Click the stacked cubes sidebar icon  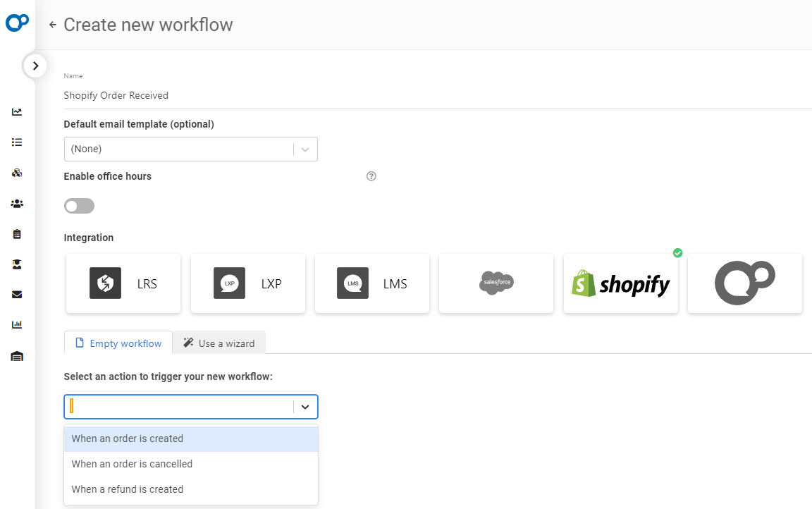(17, 173)
